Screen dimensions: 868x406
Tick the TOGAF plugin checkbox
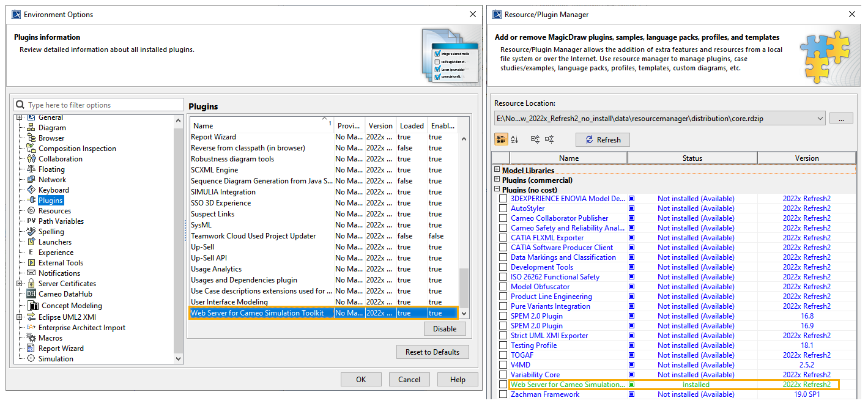coord(503,355)
